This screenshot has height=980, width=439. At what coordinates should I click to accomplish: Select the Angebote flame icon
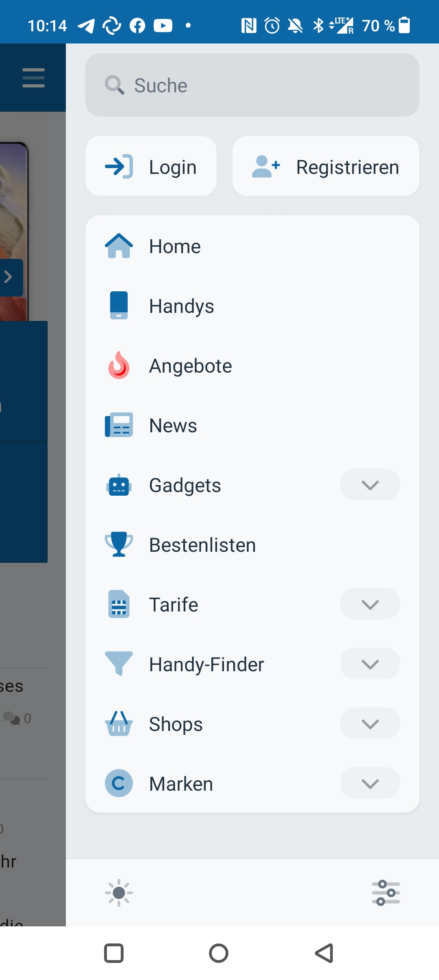click(x=119, y=365)
